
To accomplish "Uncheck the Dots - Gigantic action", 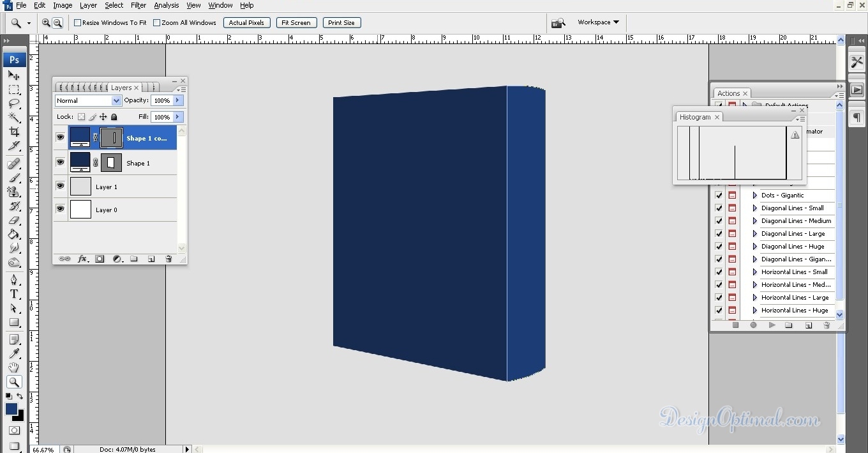I will [x=719, y=196].
